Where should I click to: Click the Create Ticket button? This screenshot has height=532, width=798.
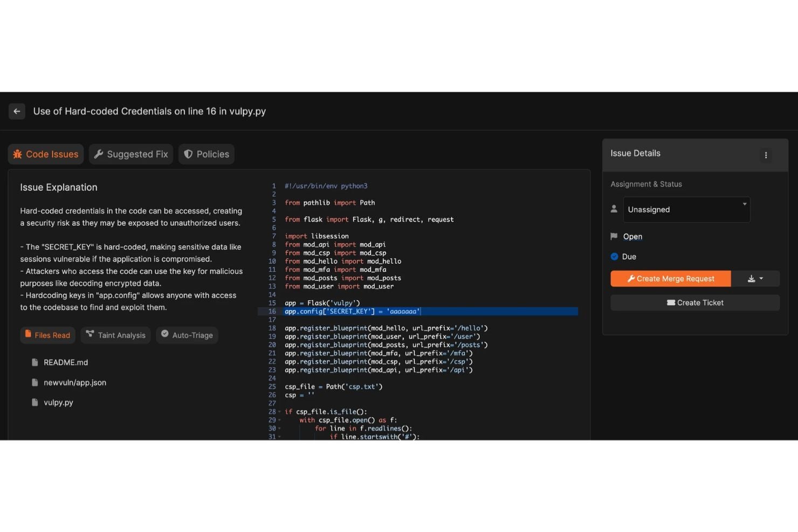click(694, 302)
